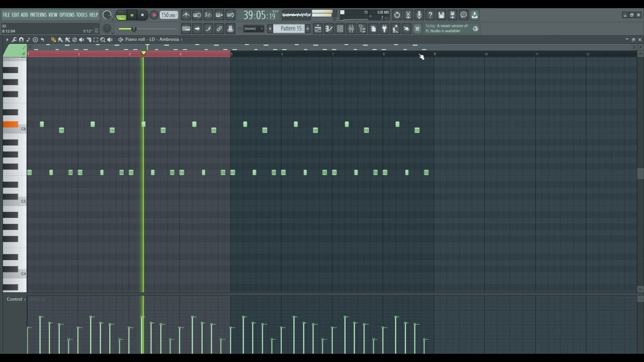Viewport: 644px width, 362px height.
Task: Open the OPTIONS menu
Action: [67, 15]
